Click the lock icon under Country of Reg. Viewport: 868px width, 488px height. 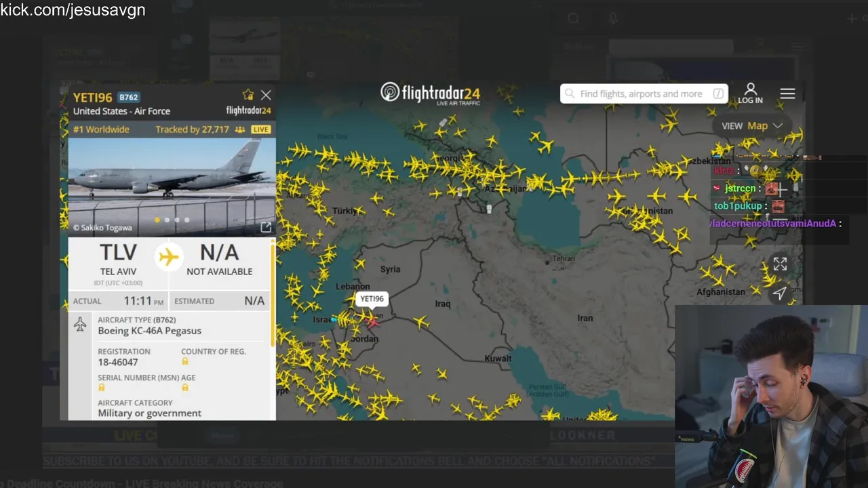[x=184, y=362]
